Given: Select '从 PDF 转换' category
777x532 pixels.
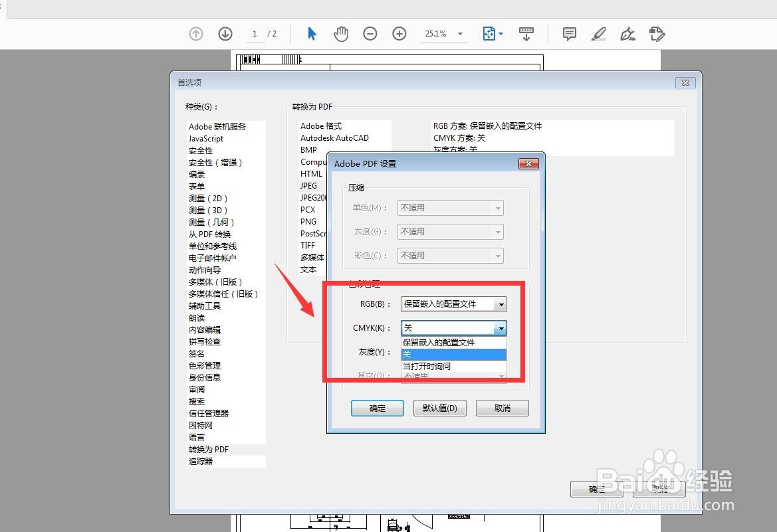Looking at the screenshot, I should pyautogui.click(x=209, y=234).
